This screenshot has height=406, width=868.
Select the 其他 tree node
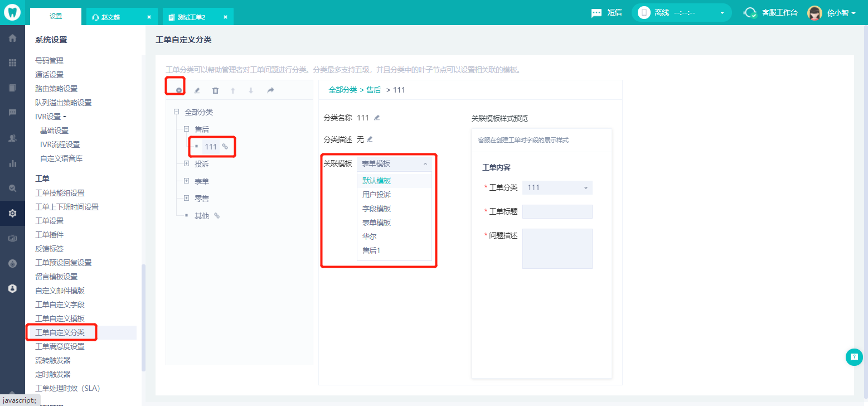(x=201, y=216)
